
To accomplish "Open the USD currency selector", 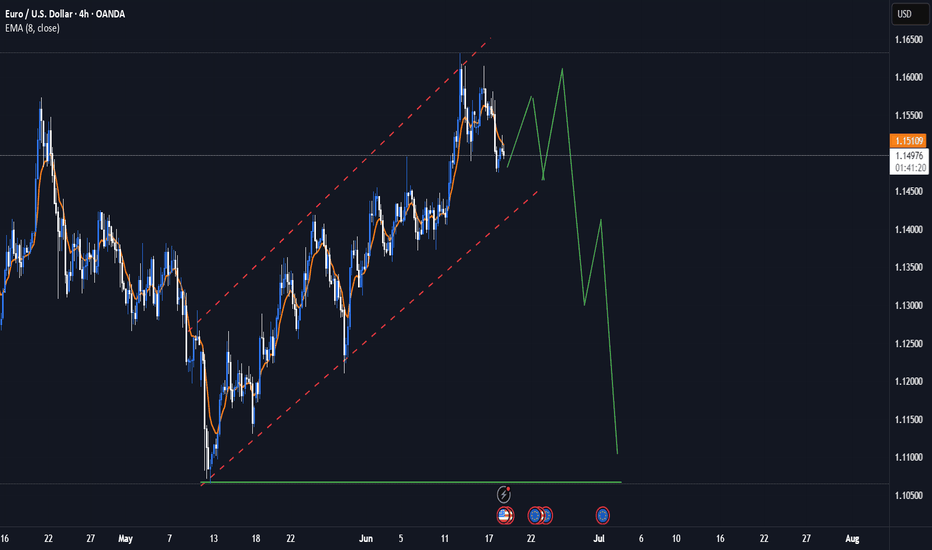I will click(x=910, y=14).
